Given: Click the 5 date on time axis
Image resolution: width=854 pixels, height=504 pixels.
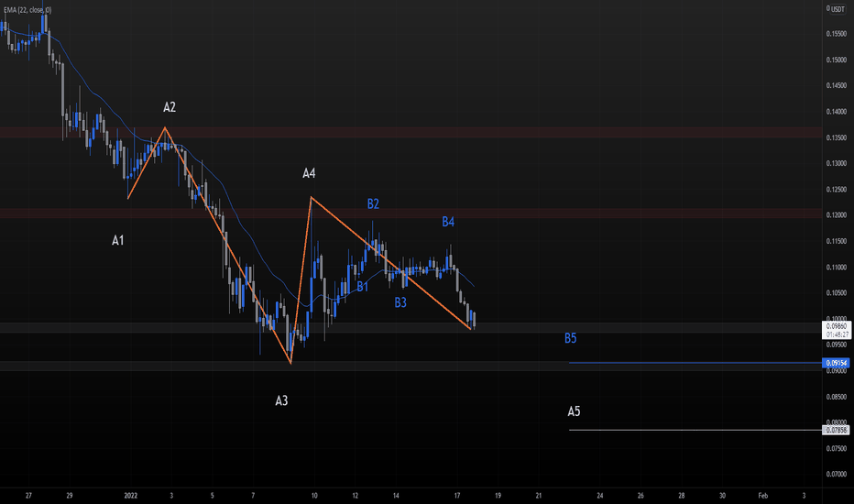Looking at the screenshot, I should tap(212, 496).
